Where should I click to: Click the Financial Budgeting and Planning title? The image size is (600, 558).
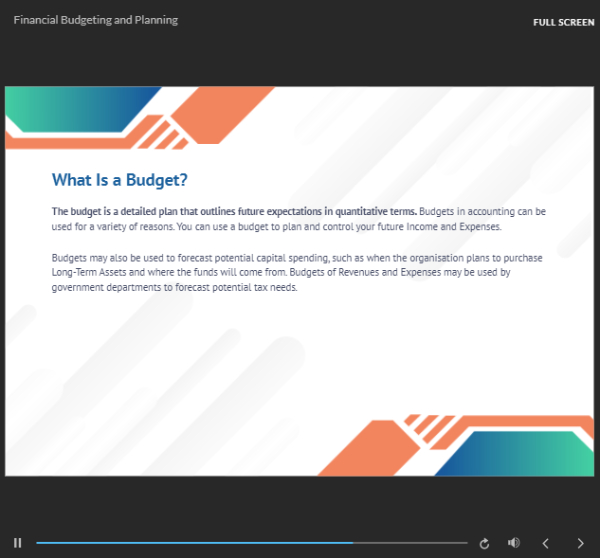click(96, 20)
